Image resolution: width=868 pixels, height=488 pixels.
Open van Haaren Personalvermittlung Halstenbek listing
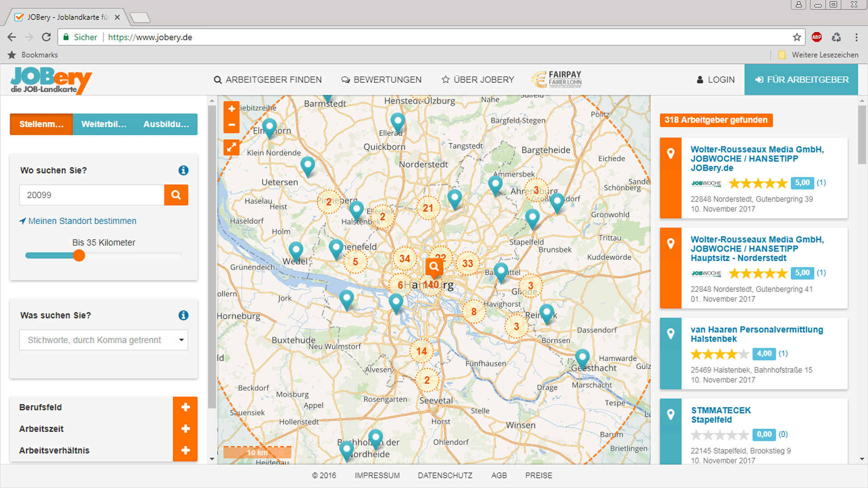point(757,334)
